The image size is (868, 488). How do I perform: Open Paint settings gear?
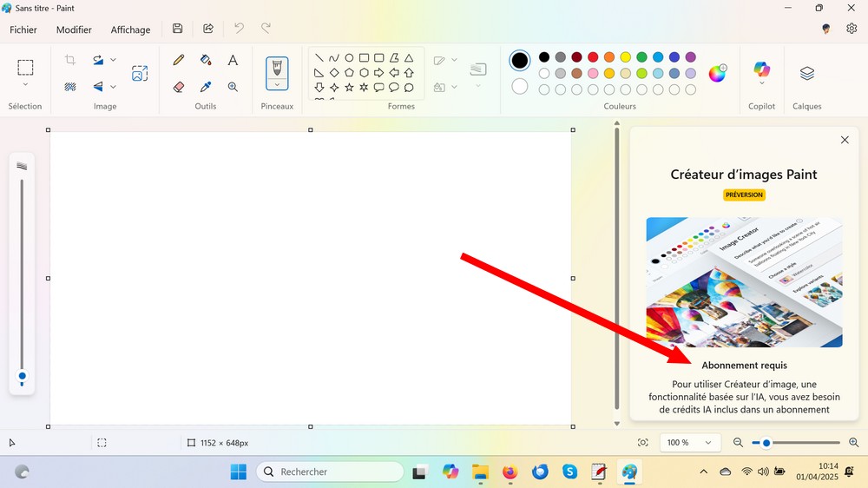(x=852, y=29)
